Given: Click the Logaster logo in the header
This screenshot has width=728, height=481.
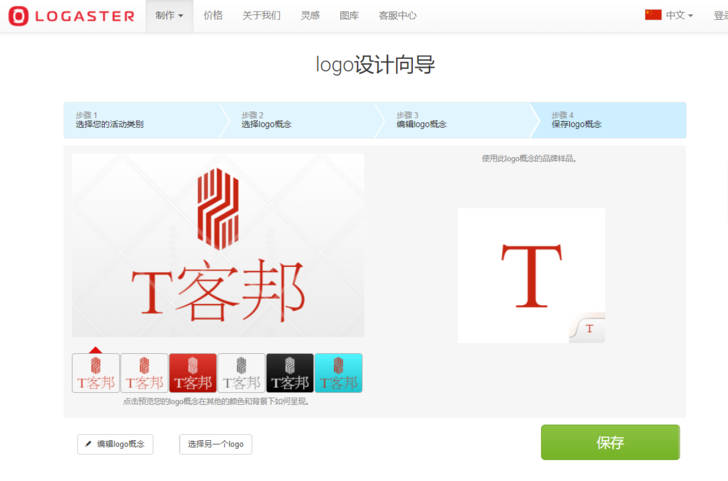Looking at the screenshot, I should click(x=72, y=16).
